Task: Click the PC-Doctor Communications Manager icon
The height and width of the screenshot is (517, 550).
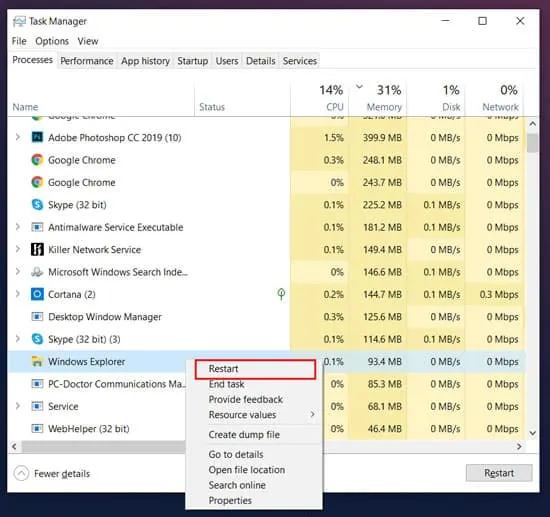Action: (x=37, y=384)
